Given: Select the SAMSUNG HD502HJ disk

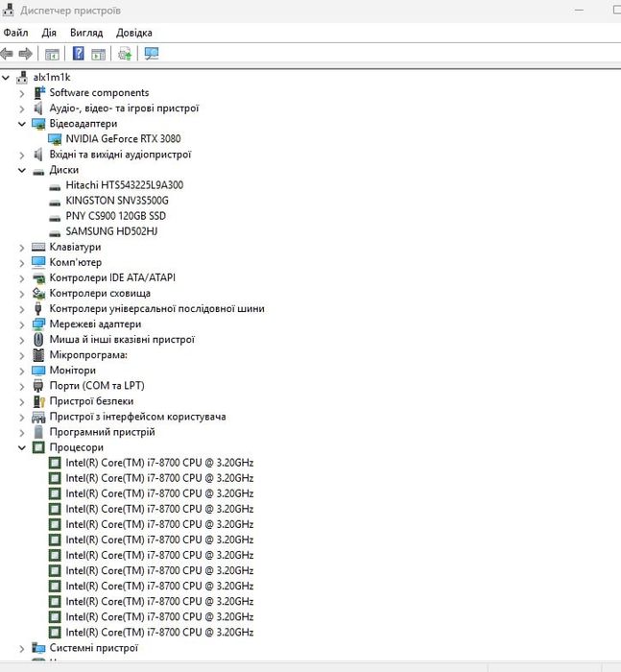Looking at the screenshot, I should tap(111, 231).
